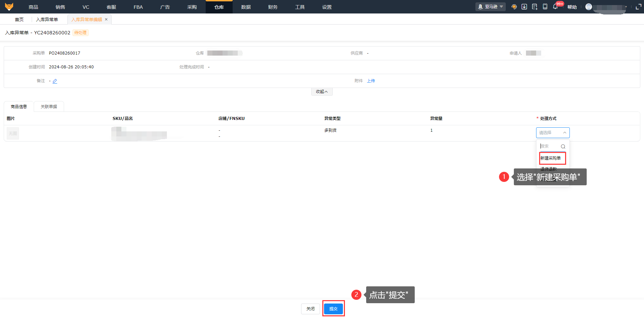Image resolution: width=644 pixels, height=317 pixels.
Task: Open the mobile phone app icon
Action: tap(545, 7)
